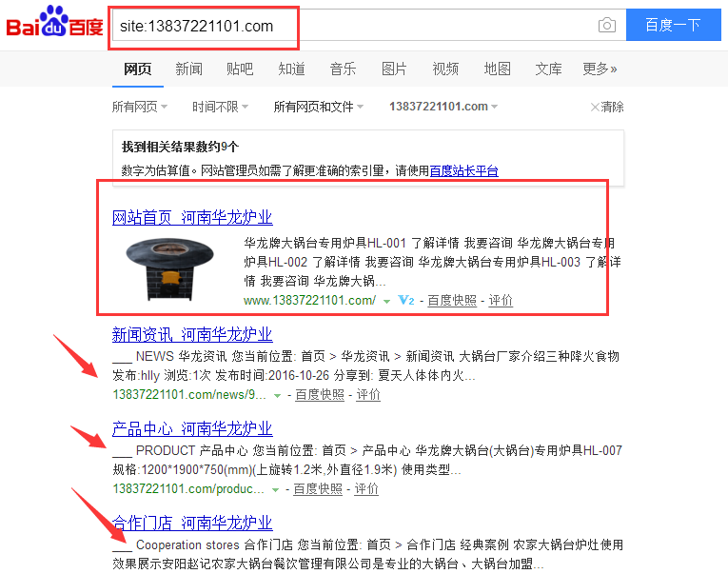
Task: Expand the 时间不限 dropdown filter
Action: [x=220, y=107]
